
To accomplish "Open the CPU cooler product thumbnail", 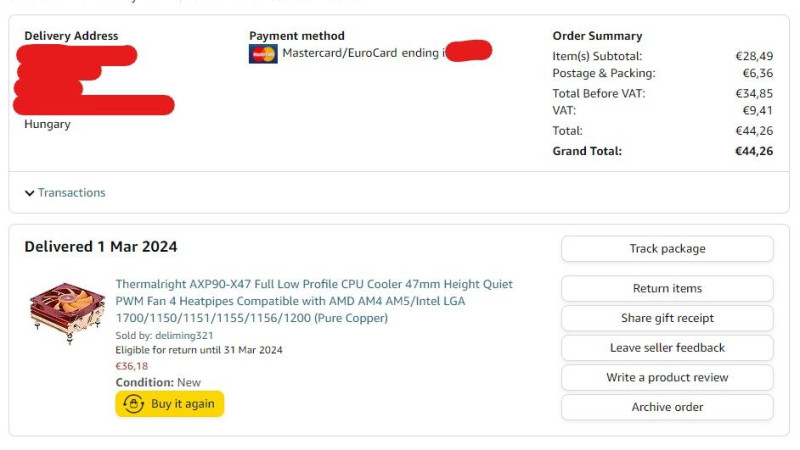I will [x=67, y=312].
